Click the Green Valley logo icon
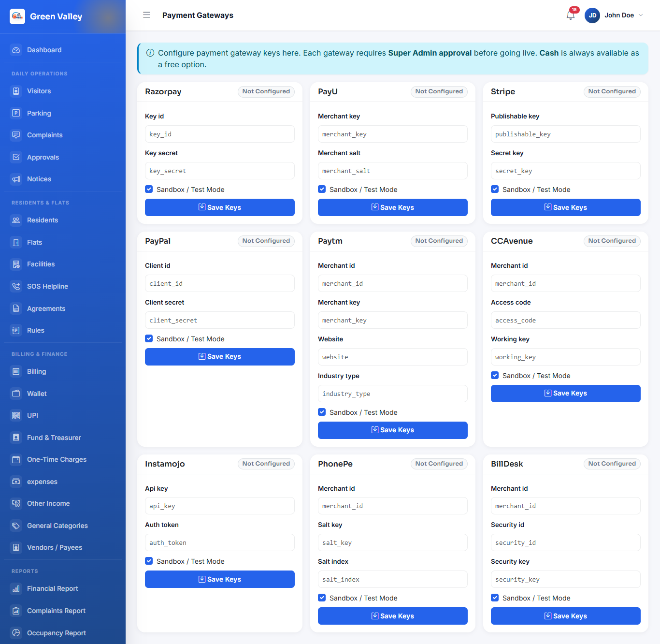This screenshot has height=644, width=660. (17, 16)
